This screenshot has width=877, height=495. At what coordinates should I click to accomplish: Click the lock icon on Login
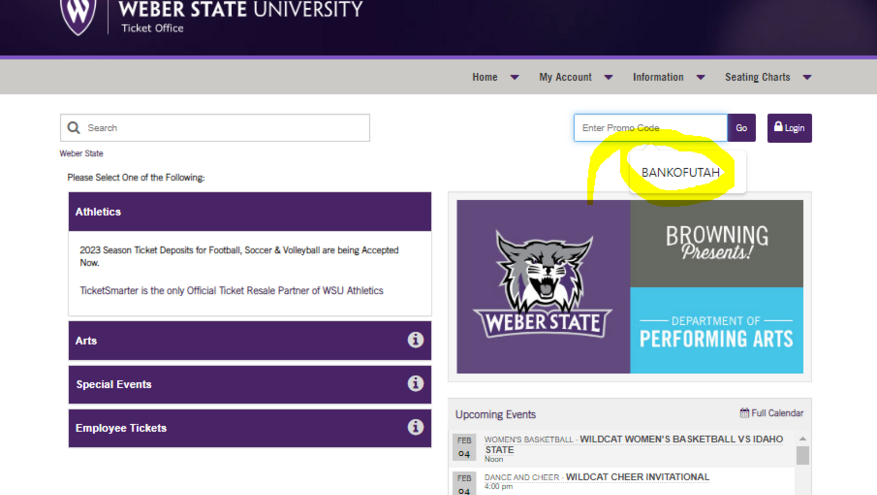(x=778, y=127)
